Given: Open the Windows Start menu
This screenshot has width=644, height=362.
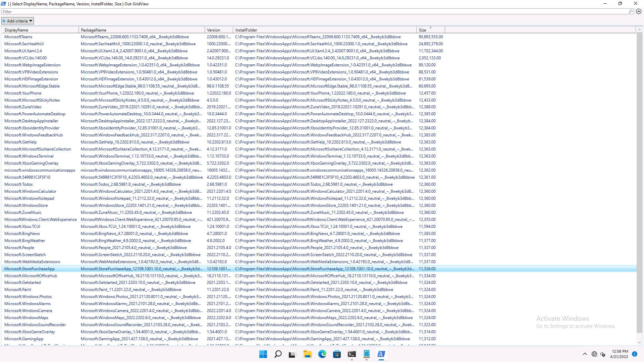Looking at the screenshot, I should point(263,354).
